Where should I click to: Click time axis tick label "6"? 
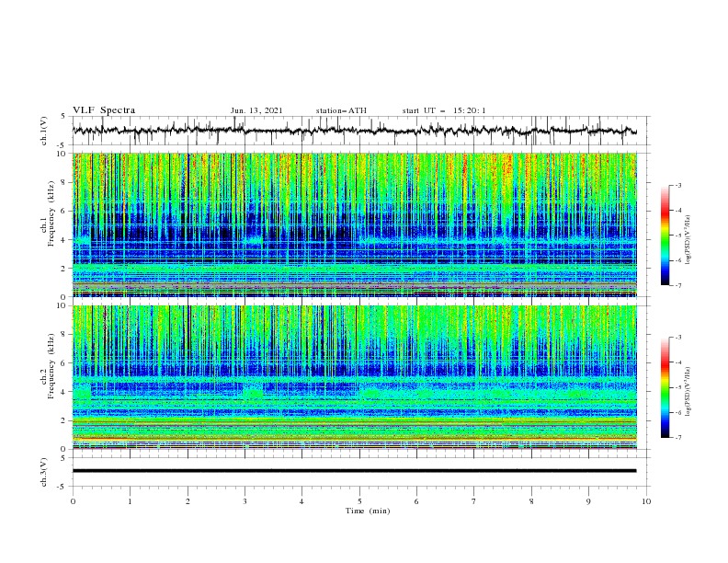pos(416,501)
